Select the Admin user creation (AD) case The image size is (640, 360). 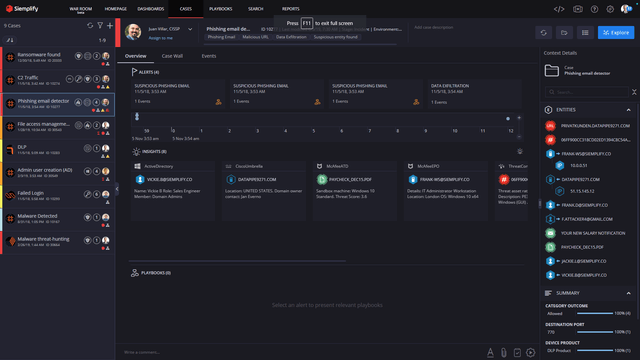(58, 173)
